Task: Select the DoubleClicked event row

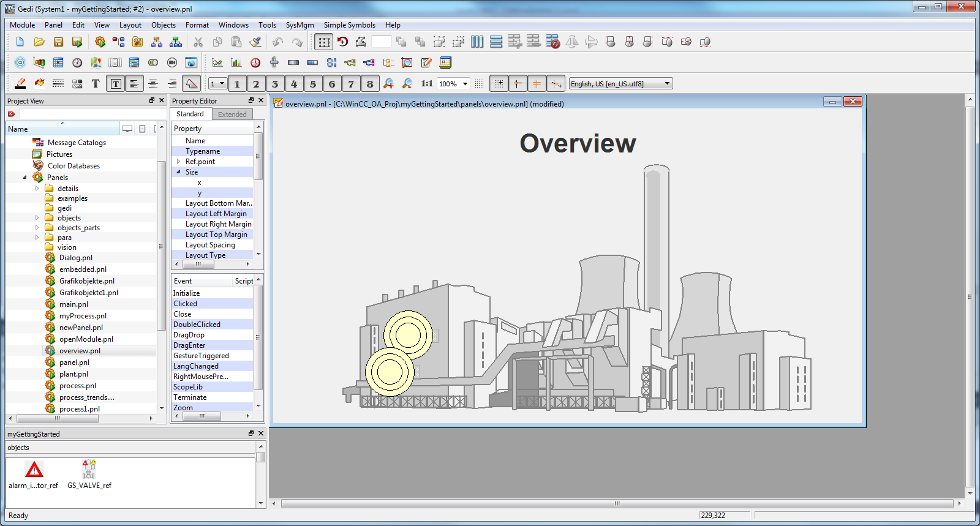Action: 197,325
